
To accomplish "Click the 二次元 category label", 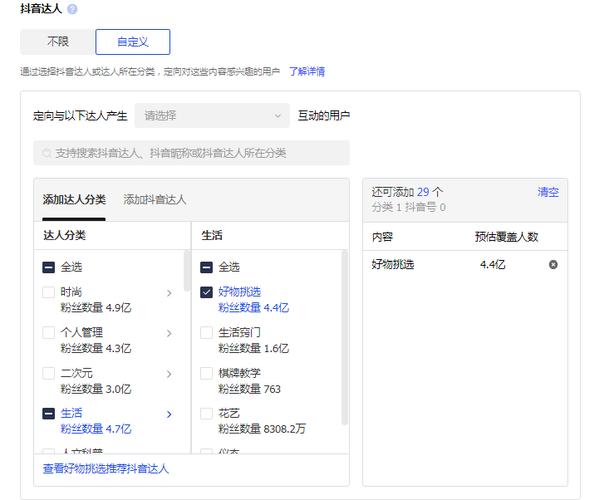I will point(76,373).
